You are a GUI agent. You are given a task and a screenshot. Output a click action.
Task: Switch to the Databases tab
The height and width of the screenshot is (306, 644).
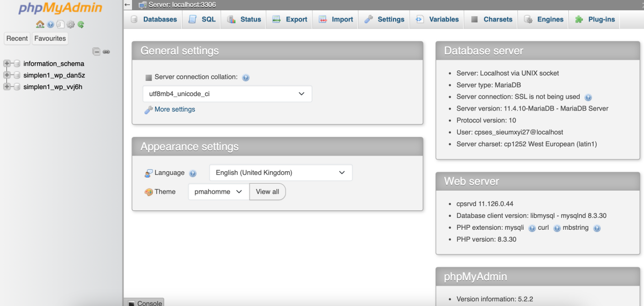(153, 19)
